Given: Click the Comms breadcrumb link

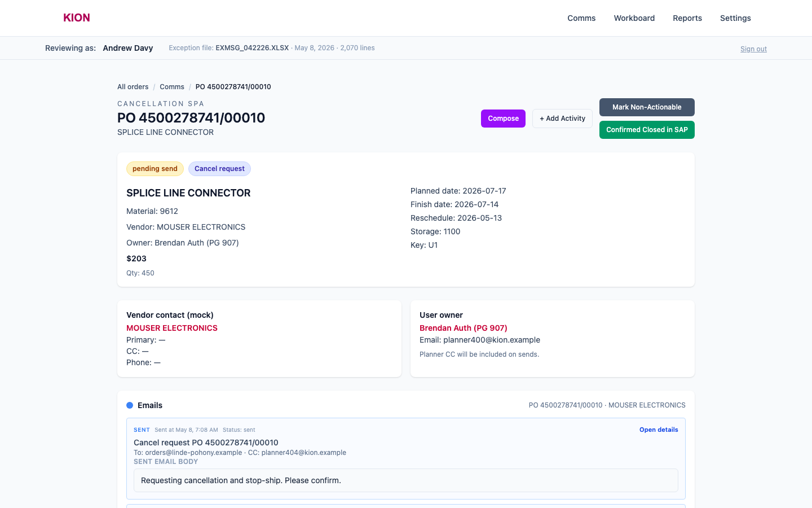Looking at the screenshot, I should tap(172, 87).
